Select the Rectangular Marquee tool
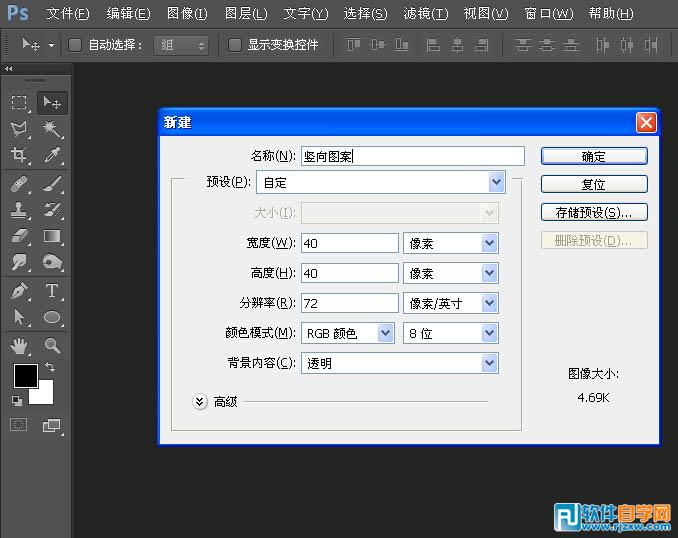 [x=19, y=103]
